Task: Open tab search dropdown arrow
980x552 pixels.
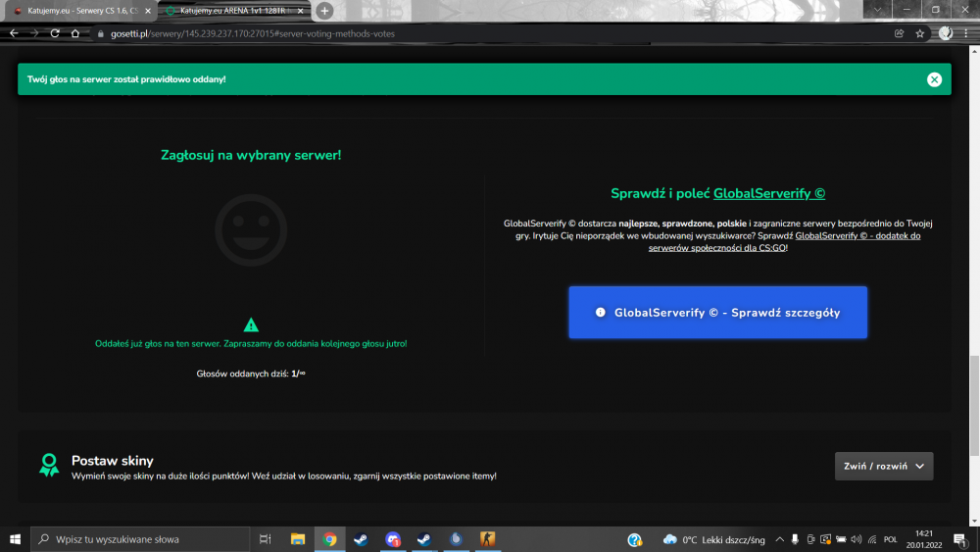Action: tap(877, 10)
